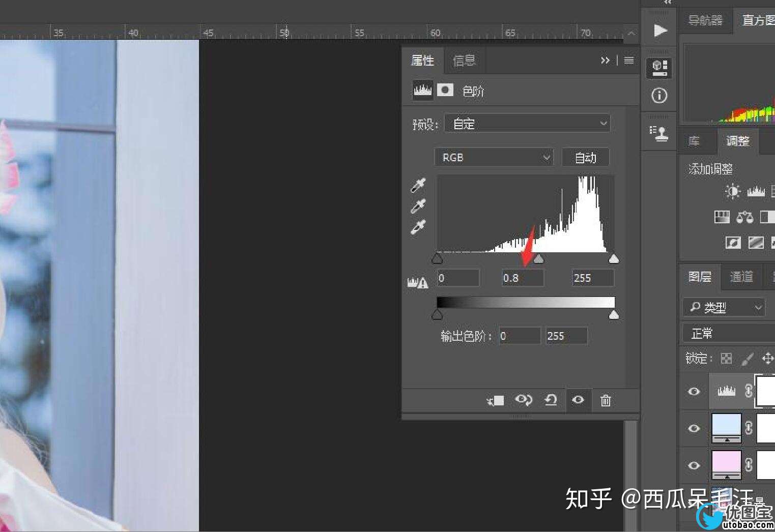Image resolution: width=775 pixels, height=532 pixels.
Task: Toggle link on pink fill layer mask
Action: [x=749, y=464]
